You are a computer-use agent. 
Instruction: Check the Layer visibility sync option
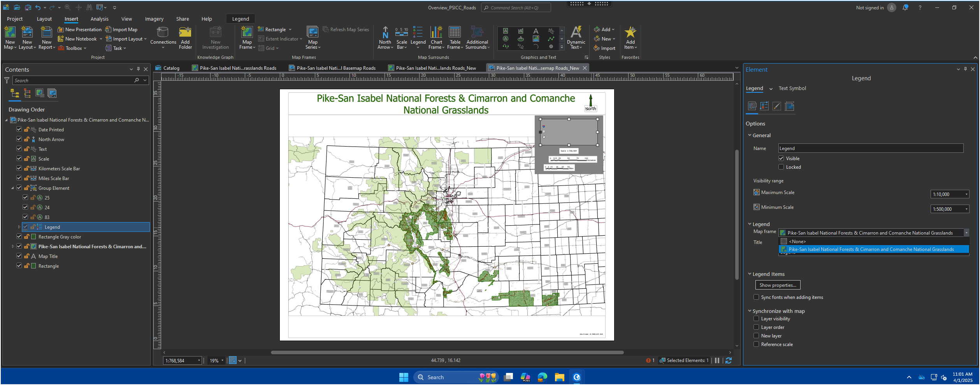756,319
